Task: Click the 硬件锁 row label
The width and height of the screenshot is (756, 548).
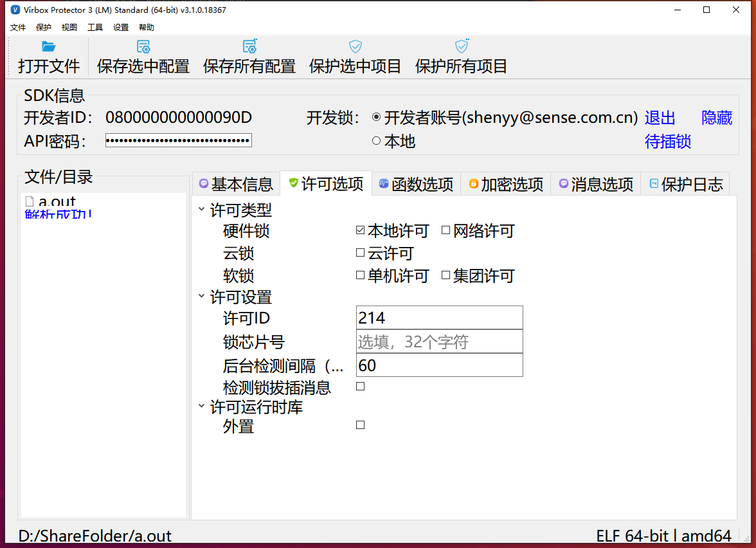Action: coord(246,231)
